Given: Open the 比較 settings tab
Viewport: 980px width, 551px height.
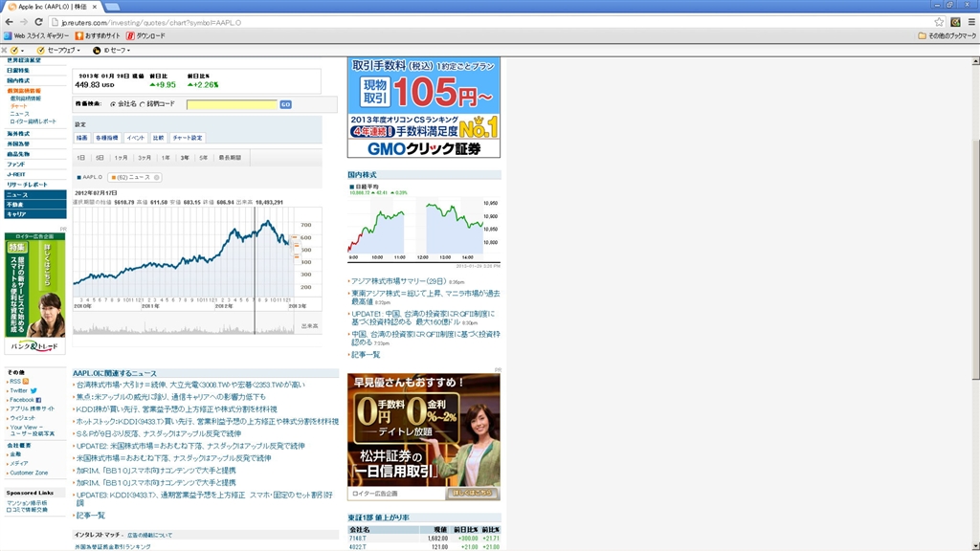Looking at the screenshot, I should [x=158, y=138].
